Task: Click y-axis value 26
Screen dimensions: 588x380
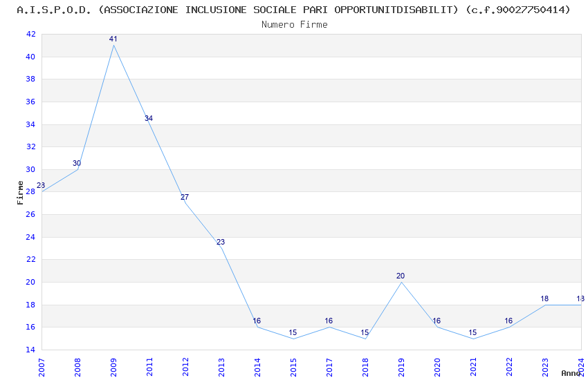Action: point(30,214)
